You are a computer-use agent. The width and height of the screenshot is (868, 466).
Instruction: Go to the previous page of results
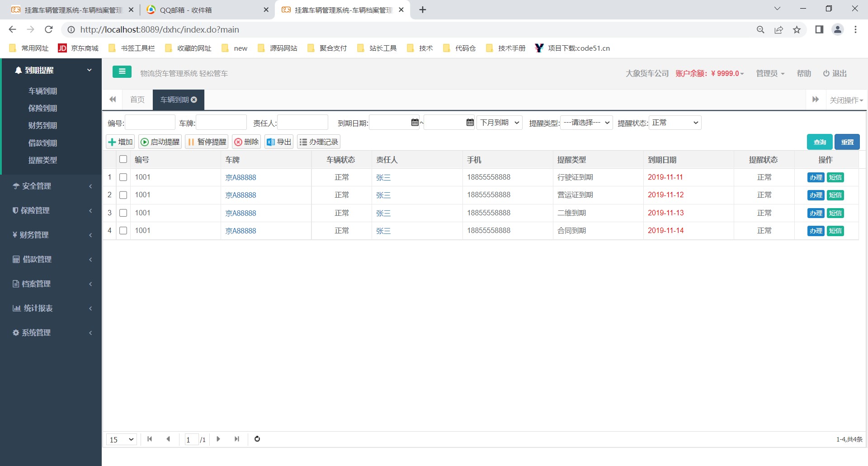coord(168,439)
